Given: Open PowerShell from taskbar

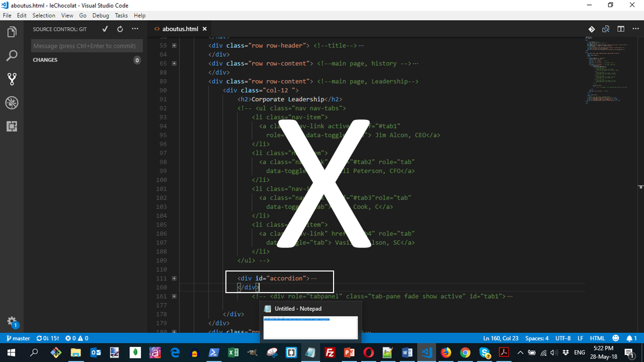Looking at the screenshot, I should pyautogui.click(x=214, y=352).
